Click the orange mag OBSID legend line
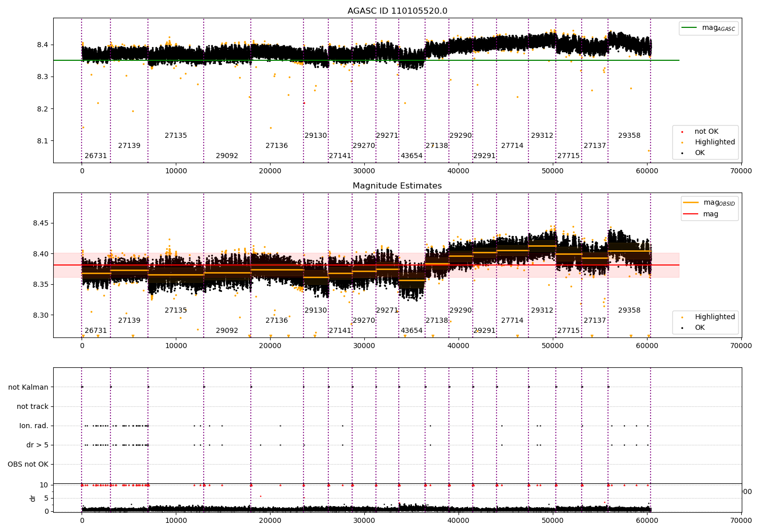The width and height of the screenshot is (760, 532). click(691, 203)
